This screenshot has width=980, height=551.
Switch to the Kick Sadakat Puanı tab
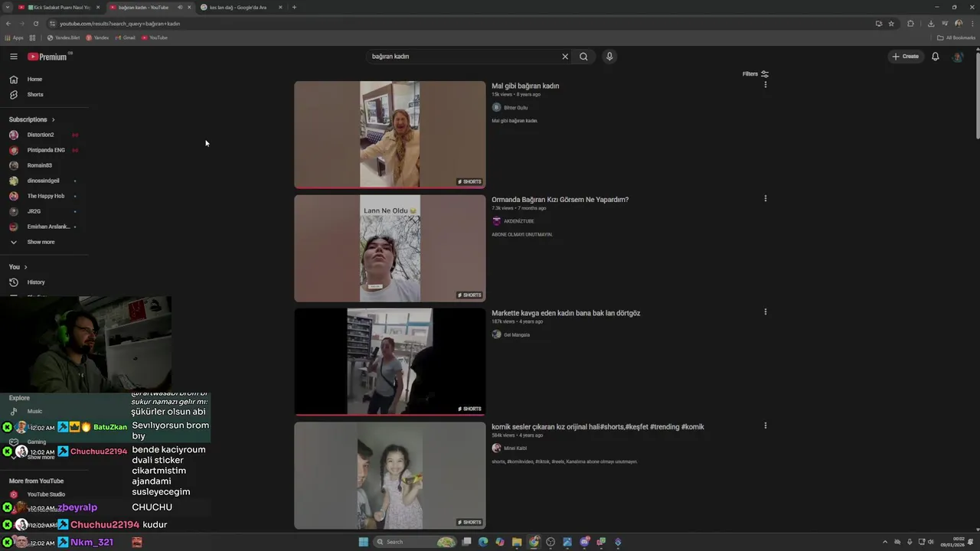tap(58, 7)
